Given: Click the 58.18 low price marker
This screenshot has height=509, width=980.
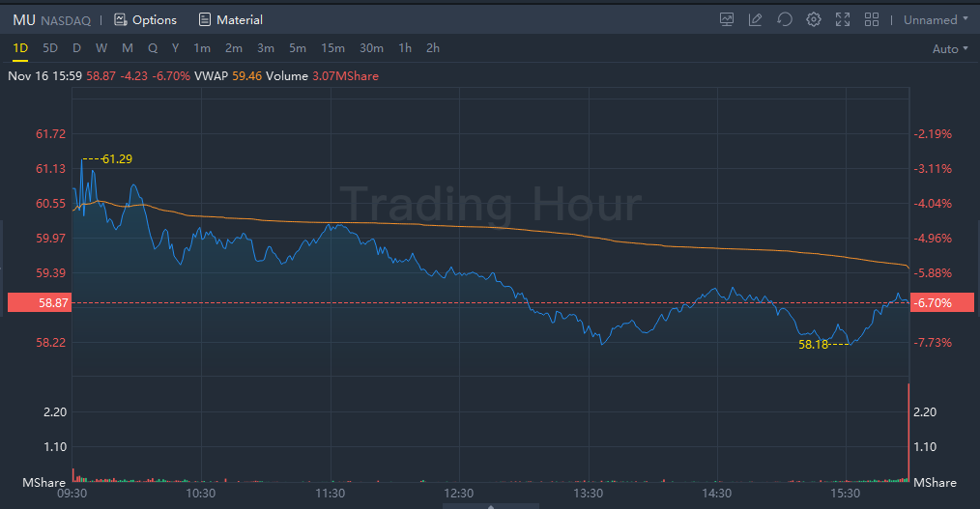Looking at the screenshot, I should (x=814, y=344).
